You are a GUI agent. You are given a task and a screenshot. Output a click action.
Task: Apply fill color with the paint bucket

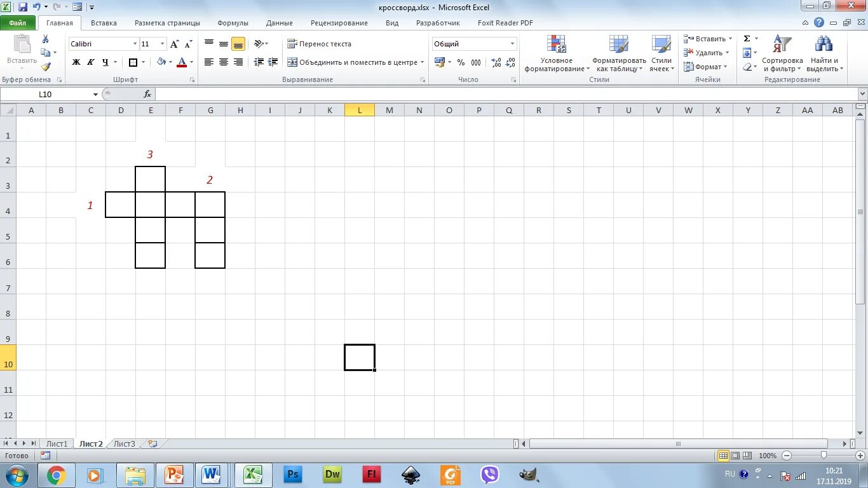pyautogui.click(x=161, y=62)
